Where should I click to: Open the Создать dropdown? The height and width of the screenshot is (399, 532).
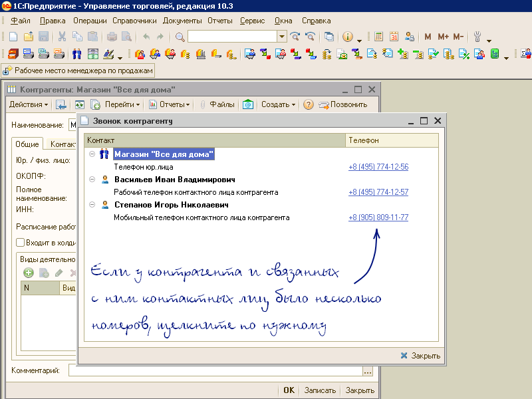point(278,104)
